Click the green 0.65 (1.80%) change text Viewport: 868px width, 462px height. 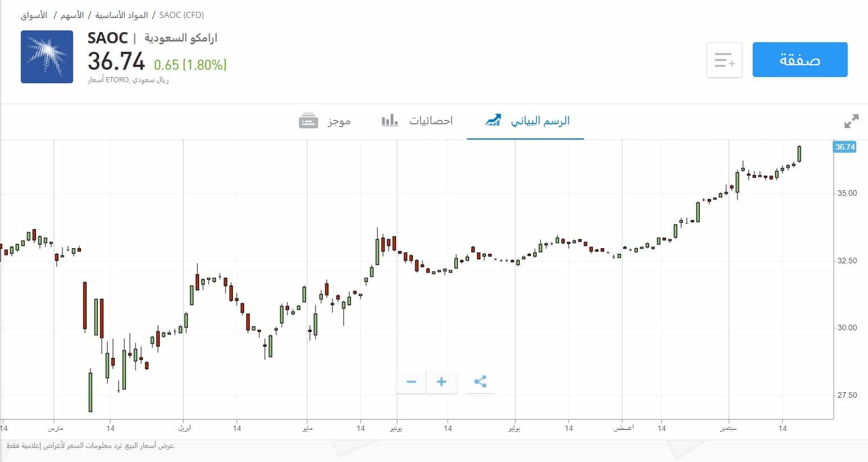pyautogui.click(x=190, y=65)
